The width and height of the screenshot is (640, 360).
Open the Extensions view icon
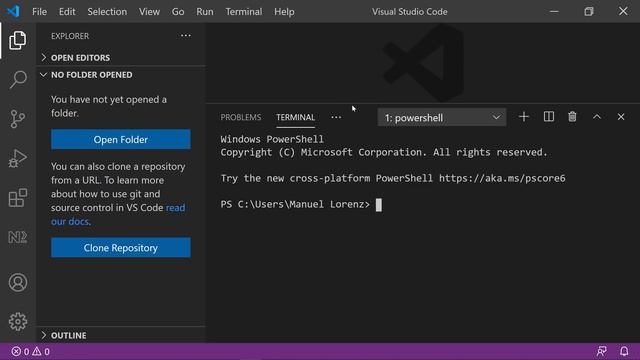(x=18, y=198)
